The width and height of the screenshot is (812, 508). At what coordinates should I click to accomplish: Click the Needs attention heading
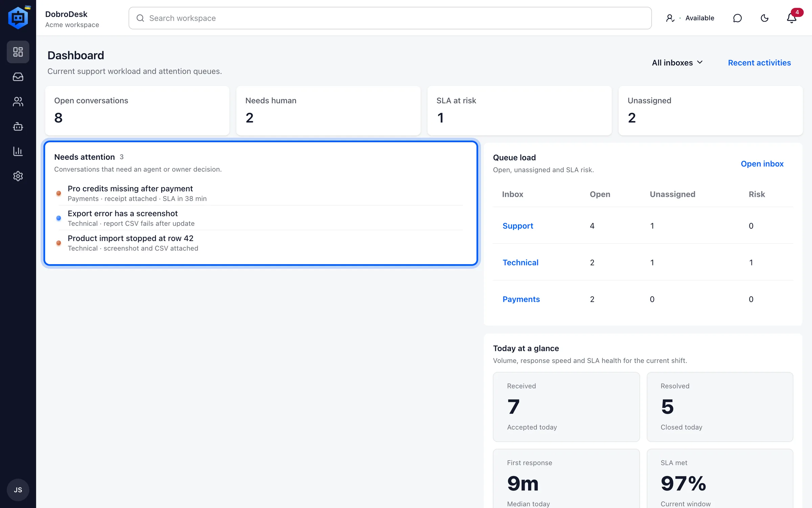click(x=85, y=157)
